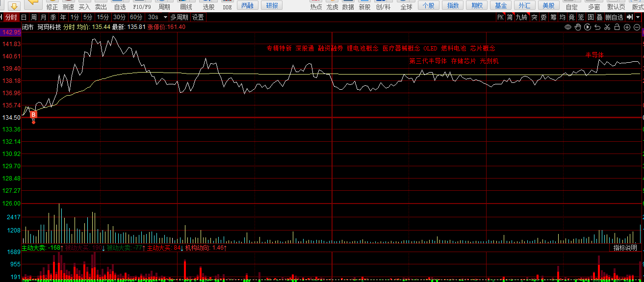
Task: Switch to the 日 daily chart tab
Action: [24, 17]
